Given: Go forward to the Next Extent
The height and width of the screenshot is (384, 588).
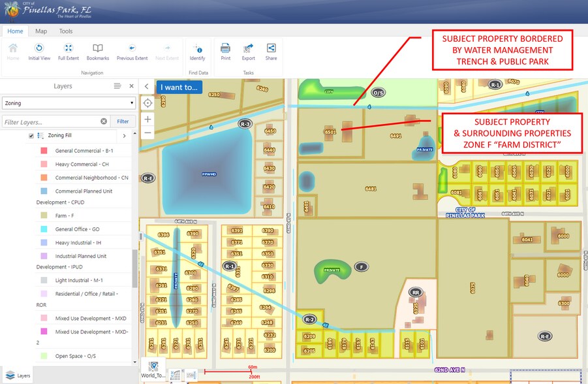Looking at the screenshot, I should pos(167,52).
